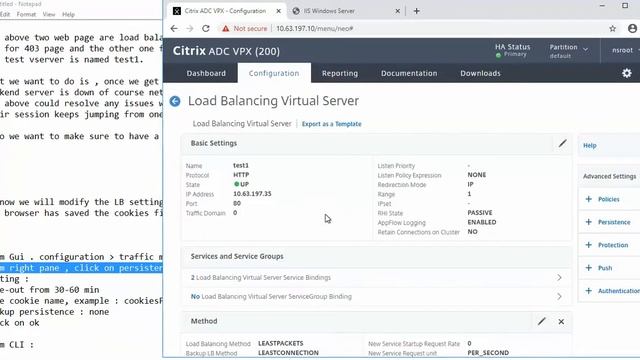Click the Citrix ADC VPX (200) logo title
The width and height of the screenshot is (640, 360).
(x=226, y=51)
